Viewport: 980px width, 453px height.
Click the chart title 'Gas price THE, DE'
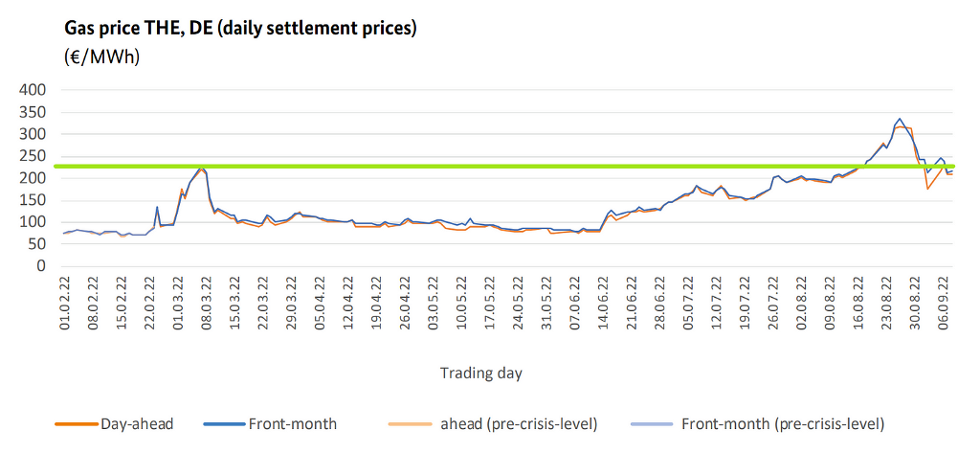[240, 29]
